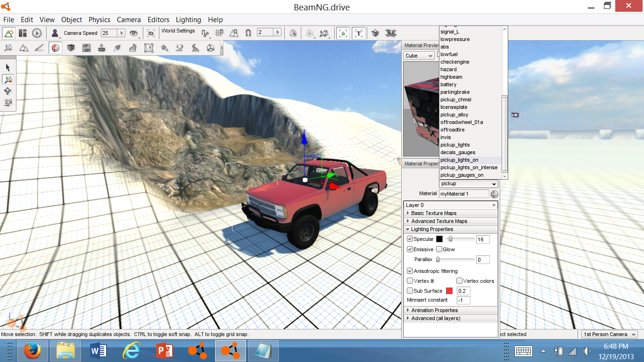Open the pickup material selector dropdown

(469, 184)
